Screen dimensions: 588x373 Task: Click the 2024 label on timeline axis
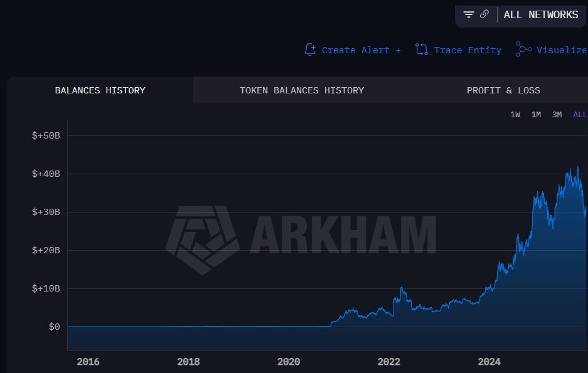489,362
